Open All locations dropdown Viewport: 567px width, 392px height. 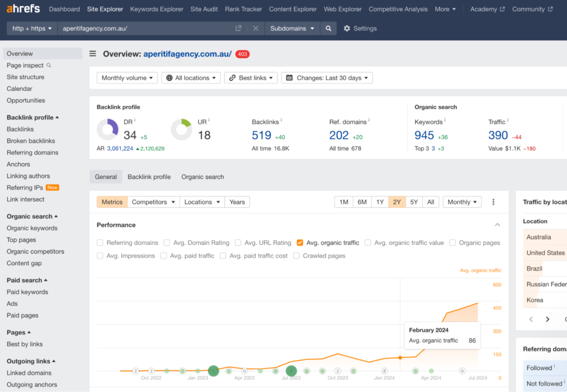click(191, 78)
